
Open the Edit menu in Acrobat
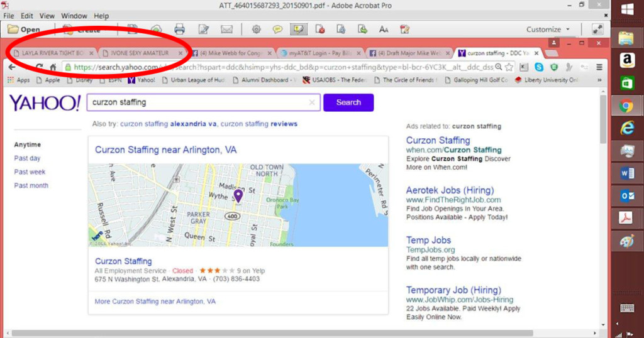(27, 16)
